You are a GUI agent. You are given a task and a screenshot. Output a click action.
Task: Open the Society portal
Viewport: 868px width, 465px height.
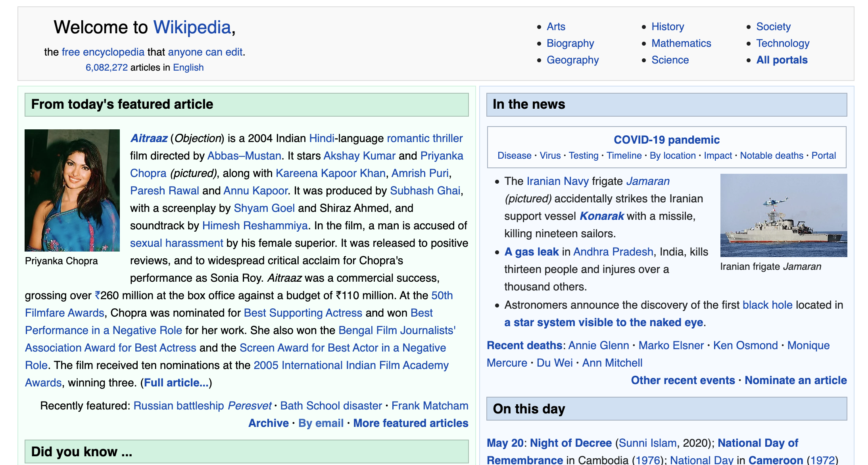[x=773, y=27]
